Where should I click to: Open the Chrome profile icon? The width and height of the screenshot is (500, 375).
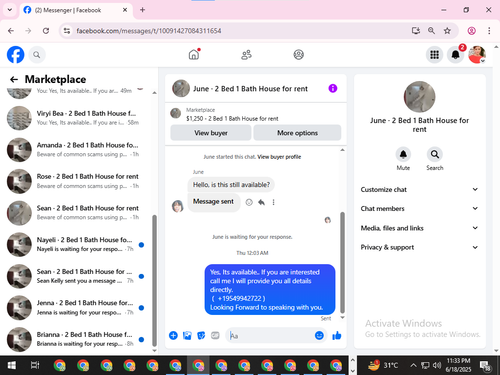[x=471, y=31]
